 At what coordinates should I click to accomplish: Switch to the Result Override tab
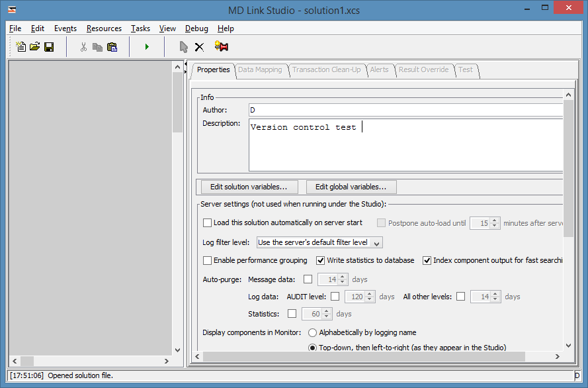pos(423,70)
